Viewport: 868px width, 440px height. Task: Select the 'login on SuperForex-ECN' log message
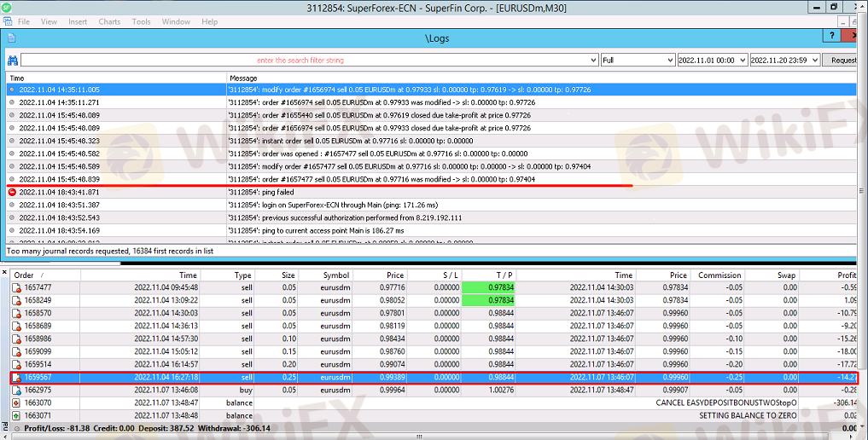click(x=333, y=205)
